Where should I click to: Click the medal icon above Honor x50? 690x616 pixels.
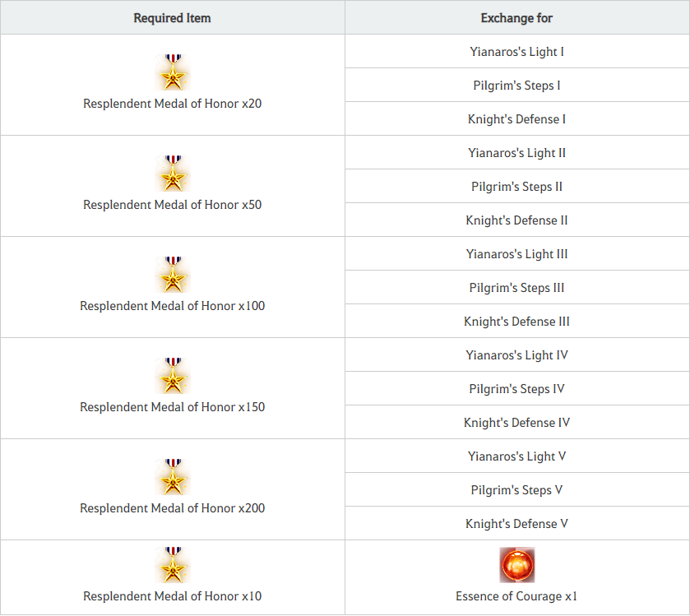173,174
